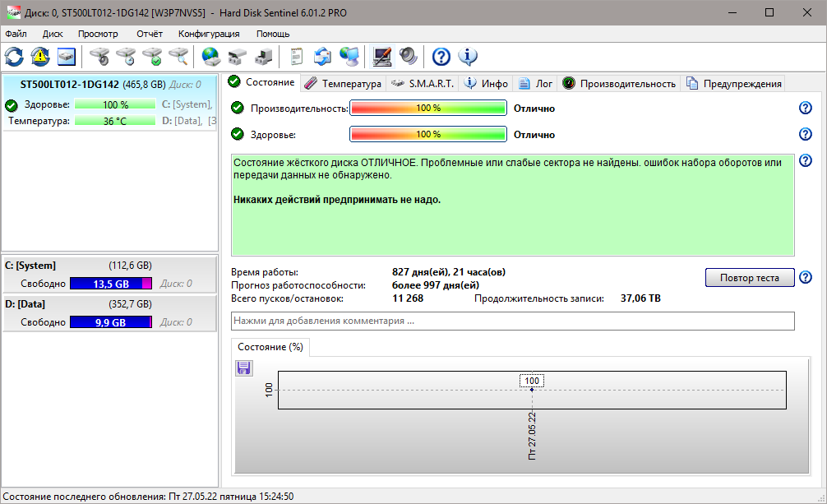This screenshot has width=827, height=504.
Task: Click the blue question mark toolbar icon
Action: click(x=441, y=57)
